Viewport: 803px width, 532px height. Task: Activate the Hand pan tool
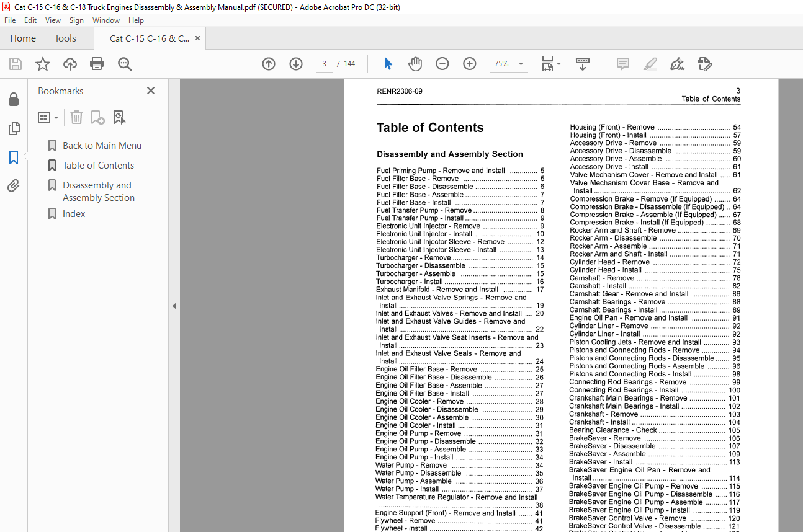[x=415, y=64]
